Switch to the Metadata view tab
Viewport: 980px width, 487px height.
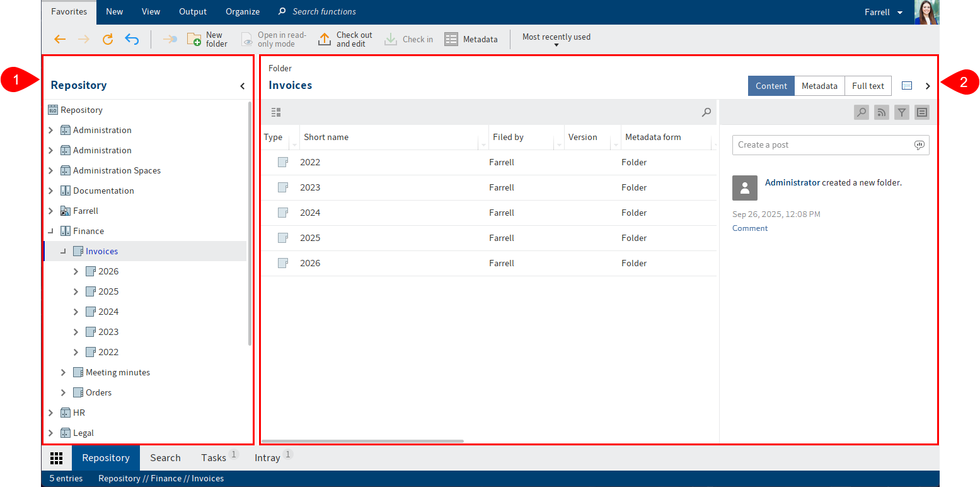(x=819, y=86)
